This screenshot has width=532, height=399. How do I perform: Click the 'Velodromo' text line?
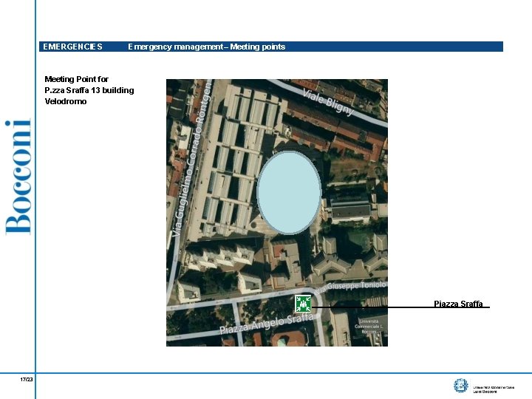tap(66, 101)
